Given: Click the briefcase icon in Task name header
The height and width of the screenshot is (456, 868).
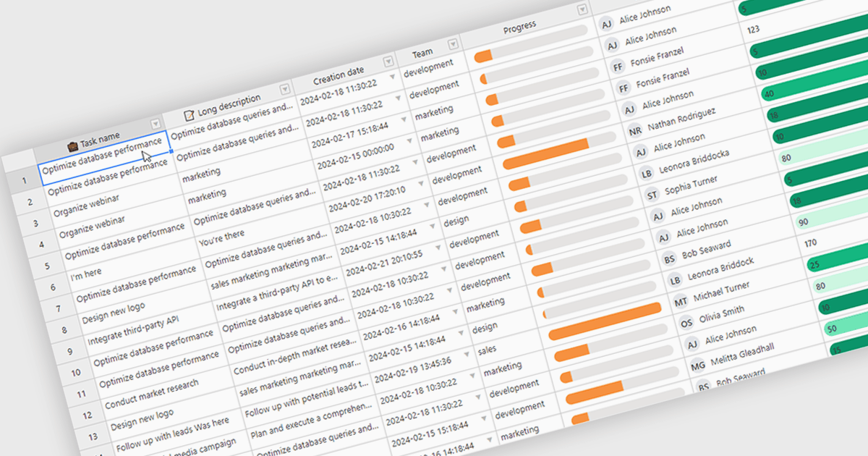Looking at the screenshot, I should pos(72,147).
